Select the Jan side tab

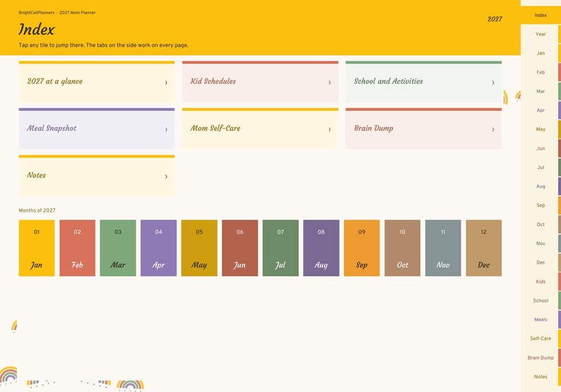coord(541,53)
